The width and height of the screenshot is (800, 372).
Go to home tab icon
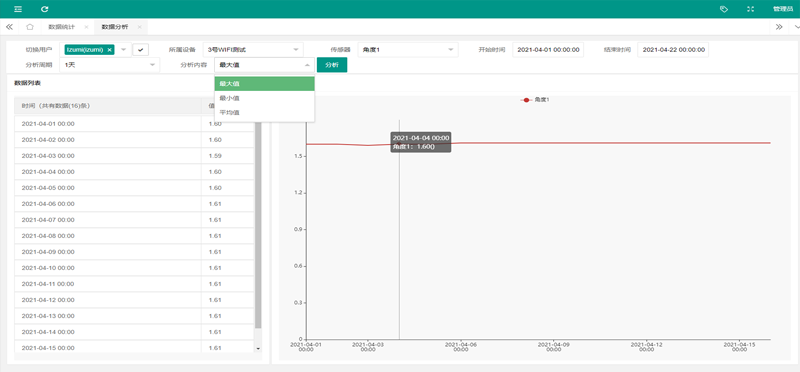click(x=30, y=27)
